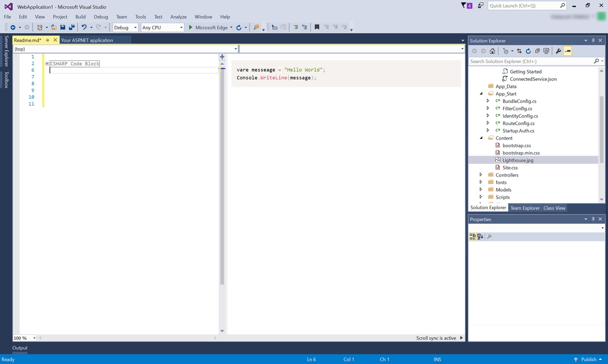Click the Alphabetical sort icon in Properties
The height and width of the screenshot is (364, 608).
pos(480,236)
